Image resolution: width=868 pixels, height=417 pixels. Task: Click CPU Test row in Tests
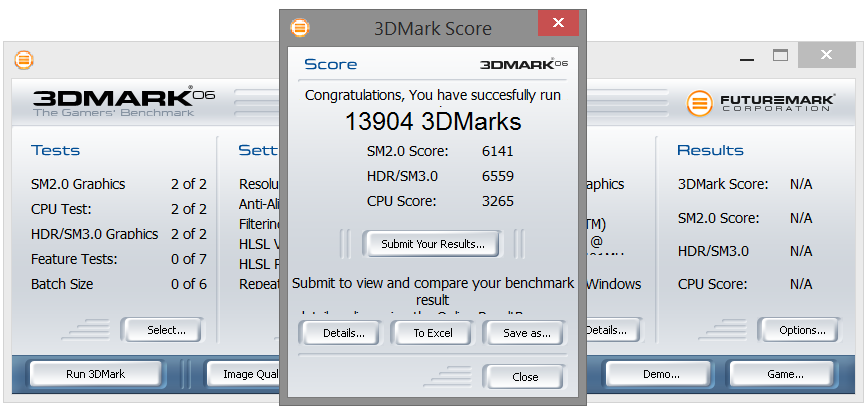pos(119,209)
